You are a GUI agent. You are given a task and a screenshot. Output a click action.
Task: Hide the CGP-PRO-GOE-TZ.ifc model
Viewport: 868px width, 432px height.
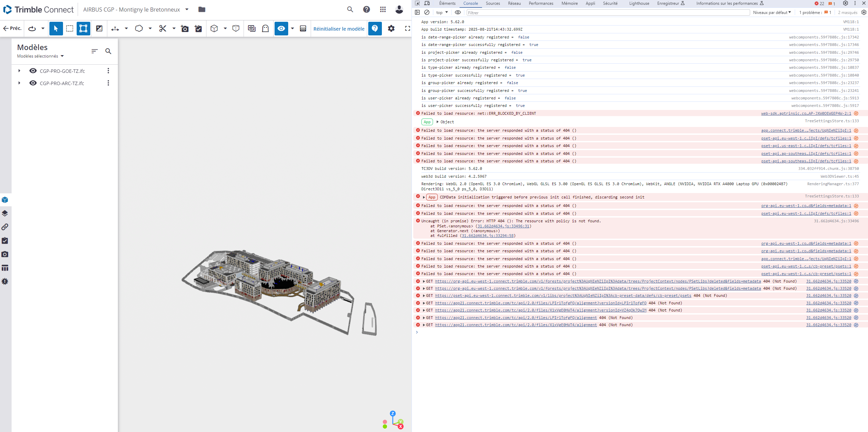click(33, 71)
